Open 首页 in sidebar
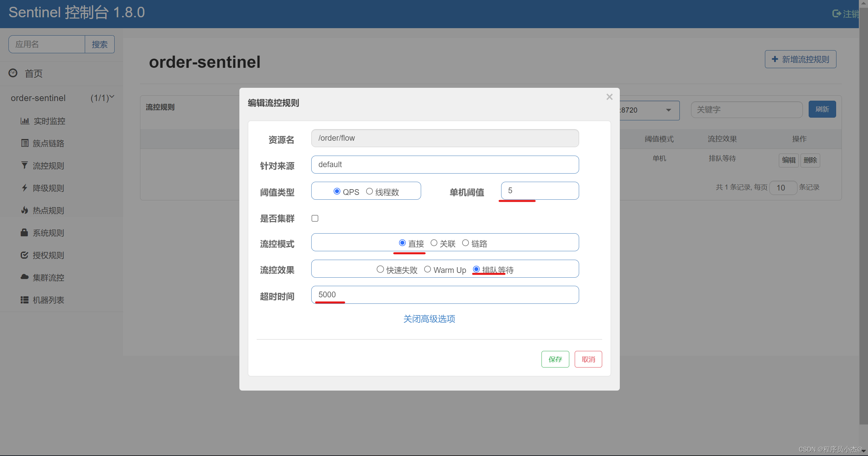The height and width of the screenshot is (456, 868). point(34,74)
